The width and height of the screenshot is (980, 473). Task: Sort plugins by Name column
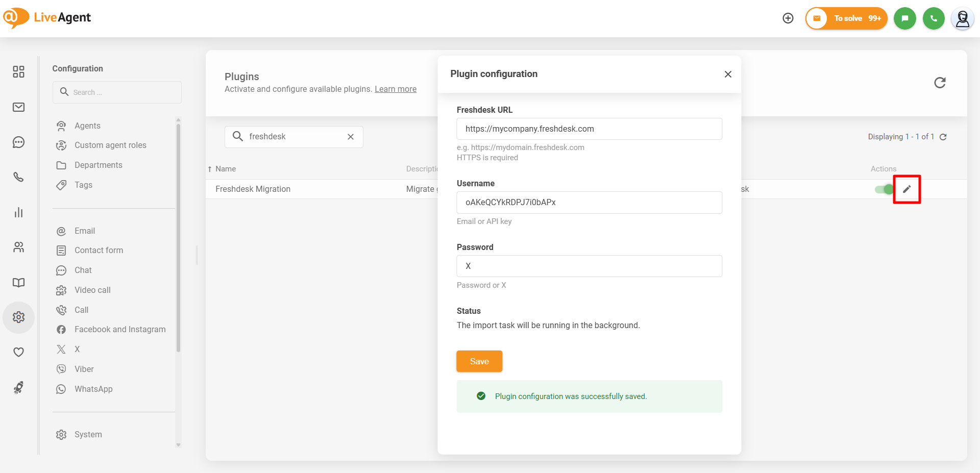pyautogui.click(x=225, y=169)
